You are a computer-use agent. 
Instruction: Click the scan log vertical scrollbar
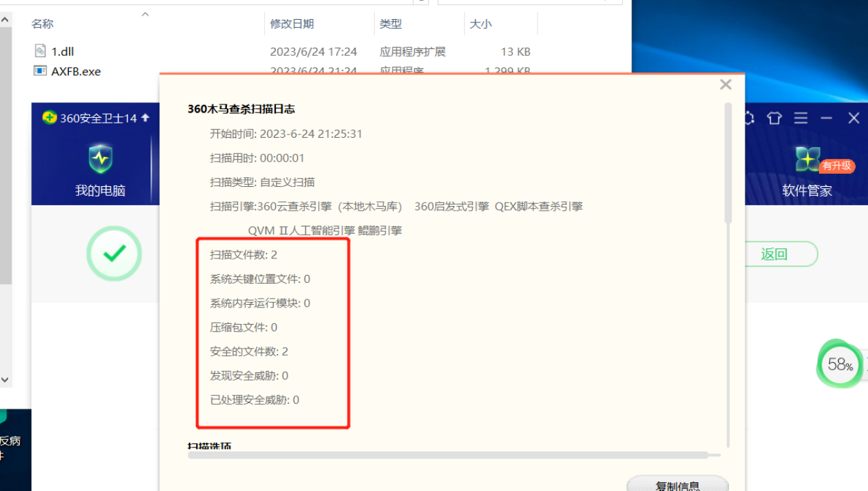point(728,164)
